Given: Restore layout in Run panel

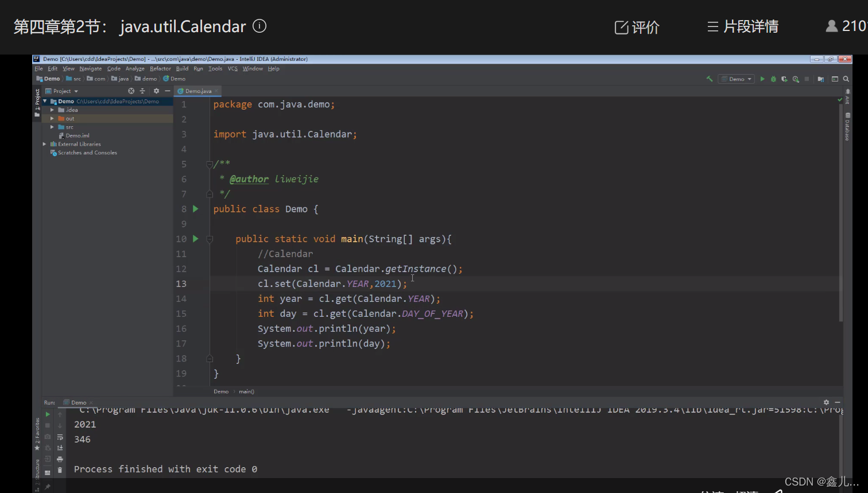Looking at the screenshot, I should [48, 472].
